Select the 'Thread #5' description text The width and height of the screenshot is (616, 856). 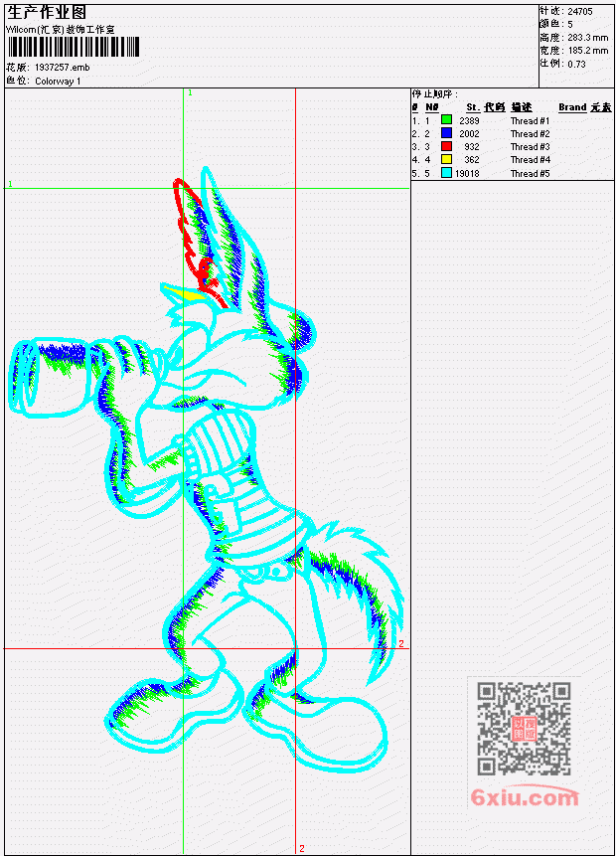tap(530, 174)
